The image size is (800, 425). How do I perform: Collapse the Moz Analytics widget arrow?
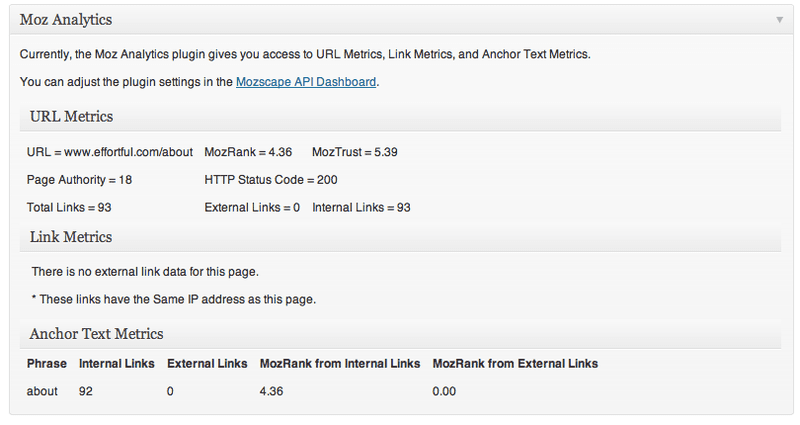pos(778,20)
